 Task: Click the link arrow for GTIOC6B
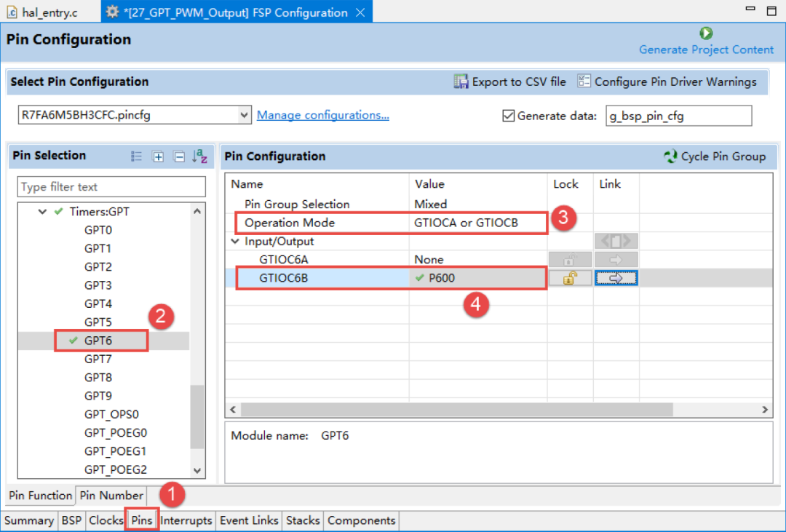click(616, 278)
